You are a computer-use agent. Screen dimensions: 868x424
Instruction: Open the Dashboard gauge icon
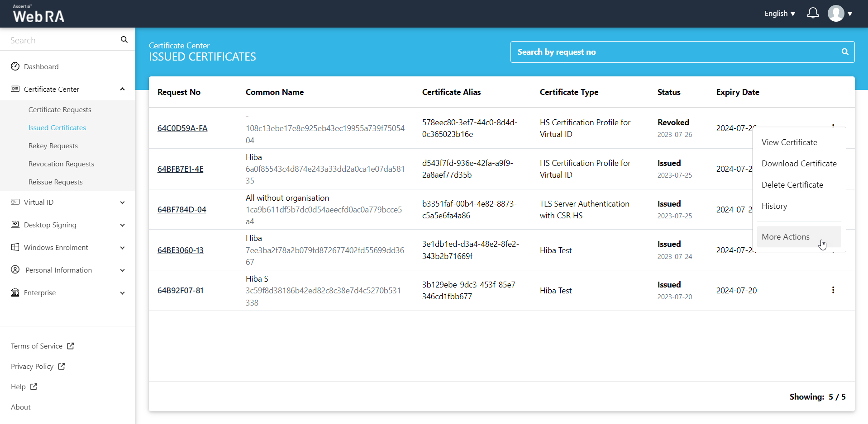pyautogui.click(x=15, y=66)
